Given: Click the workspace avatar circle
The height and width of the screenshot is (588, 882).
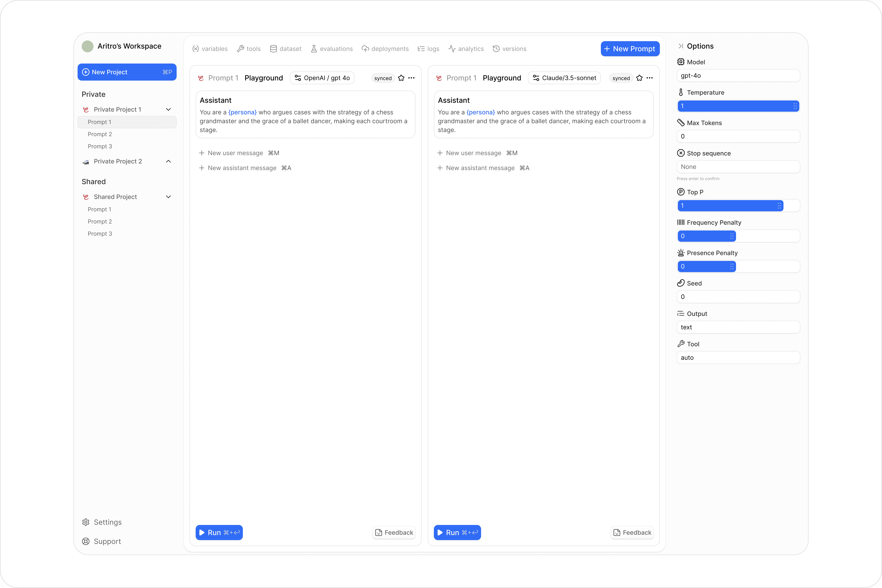Looking at the screenshot, I should tap(87, 46).
